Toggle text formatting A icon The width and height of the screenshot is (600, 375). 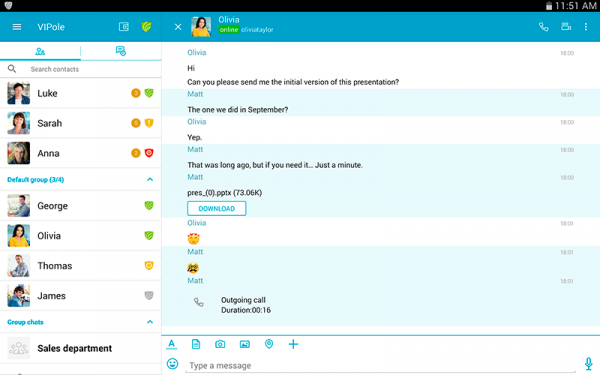click(x=171, y=344)
